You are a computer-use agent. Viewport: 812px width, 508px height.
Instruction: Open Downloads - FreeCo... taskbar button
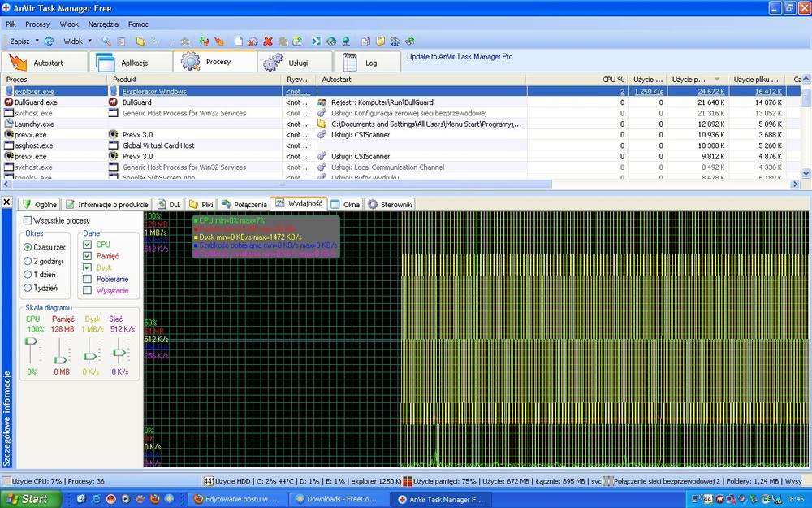click(338, 499)
